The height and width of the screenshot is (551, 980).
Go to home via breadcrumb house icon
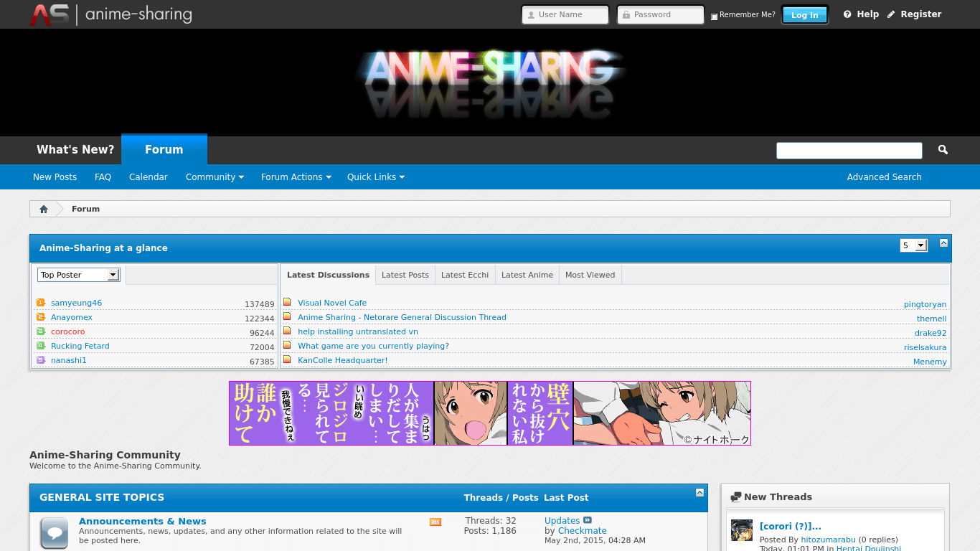pyautogui.click(x=44, y=209)
